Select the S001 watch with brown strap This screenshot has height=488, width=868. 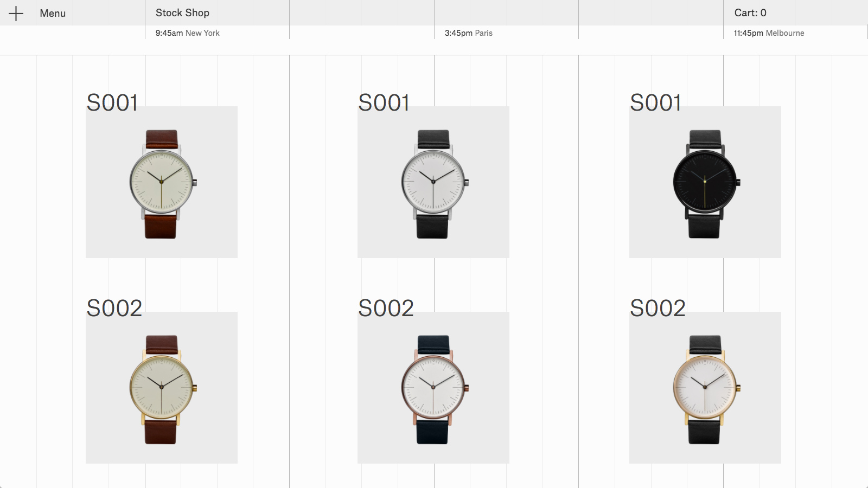162,182
